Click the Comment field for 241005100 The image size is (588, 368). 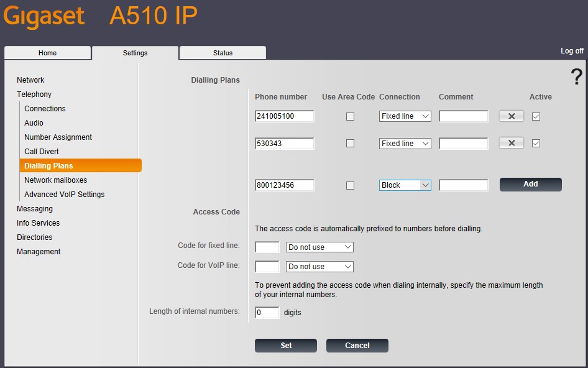point(464,116)
